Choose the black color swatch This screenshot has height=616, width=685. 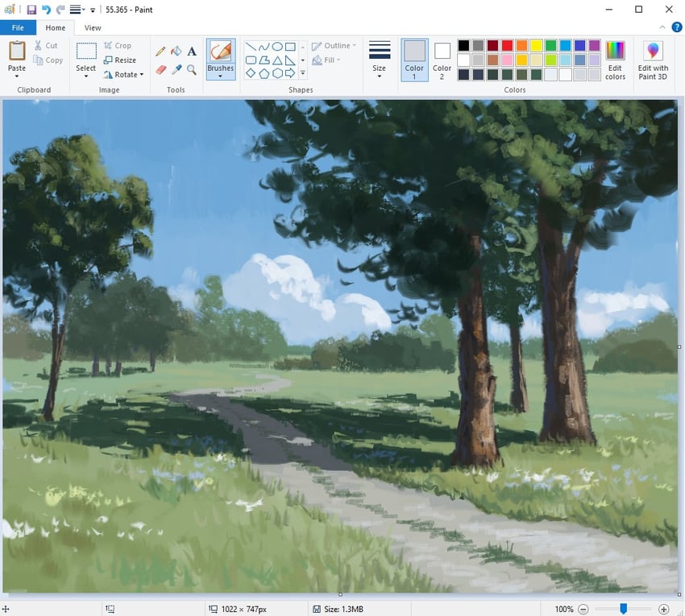pyautogui.click(x=463, y=45)
